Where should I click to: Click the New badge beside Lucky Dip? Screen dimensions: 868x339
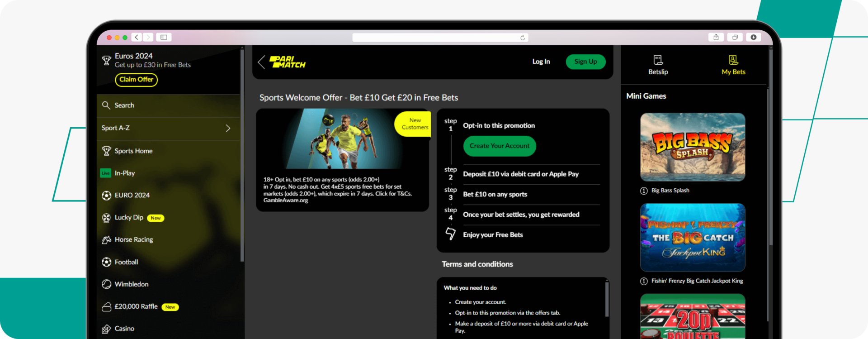pos(156,218)
